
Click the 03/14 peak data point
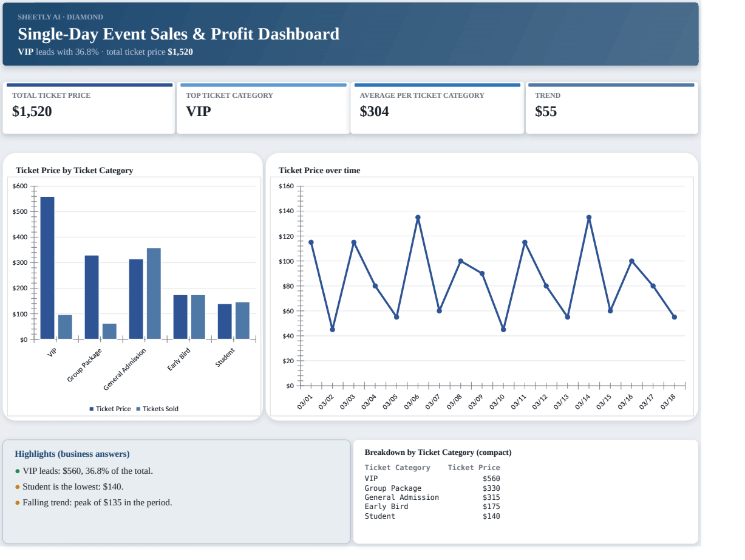tap(589, 217)
